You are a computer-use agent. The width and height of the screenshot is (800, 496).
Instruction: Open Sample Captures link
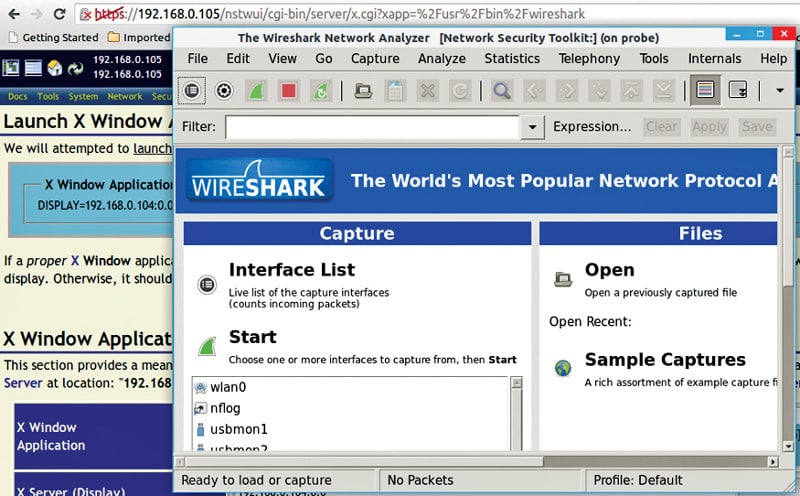664,360
